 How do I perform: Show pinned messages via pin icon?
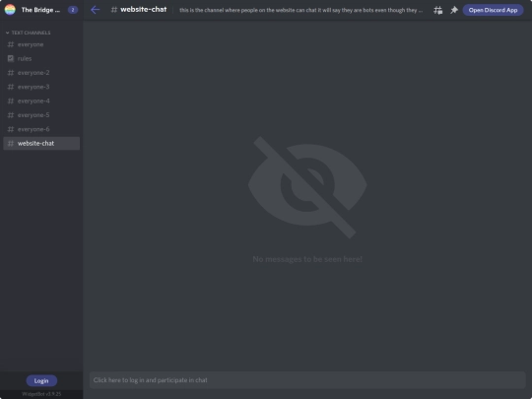pyautogui.click(x=454, y=10)
